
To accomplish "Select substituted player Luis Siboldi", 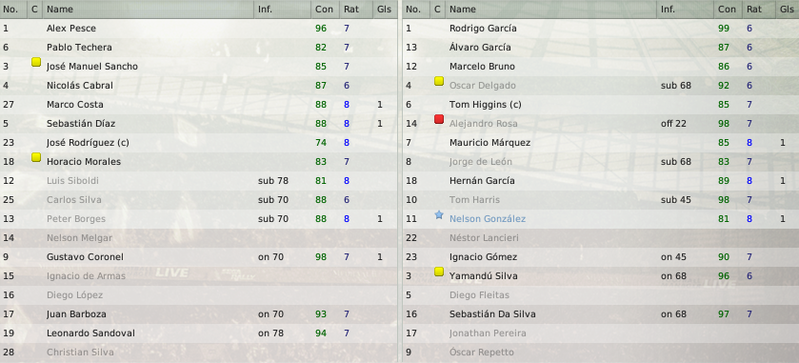I will 199,180.
